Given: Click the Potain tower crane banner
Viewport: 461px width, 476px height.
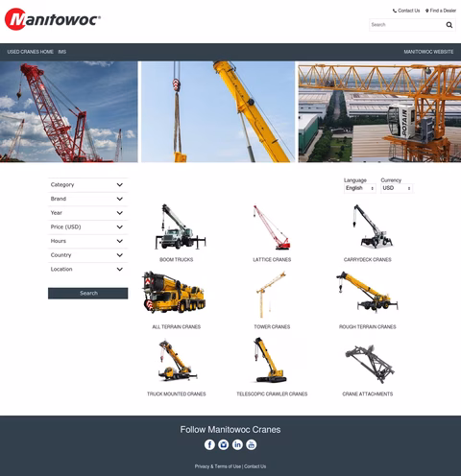Looking at the screenshot, I should tap(379, 111).
